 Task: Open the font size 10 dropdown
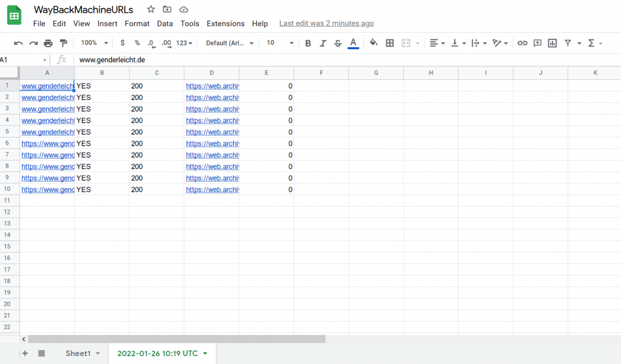tap(280, 43)
